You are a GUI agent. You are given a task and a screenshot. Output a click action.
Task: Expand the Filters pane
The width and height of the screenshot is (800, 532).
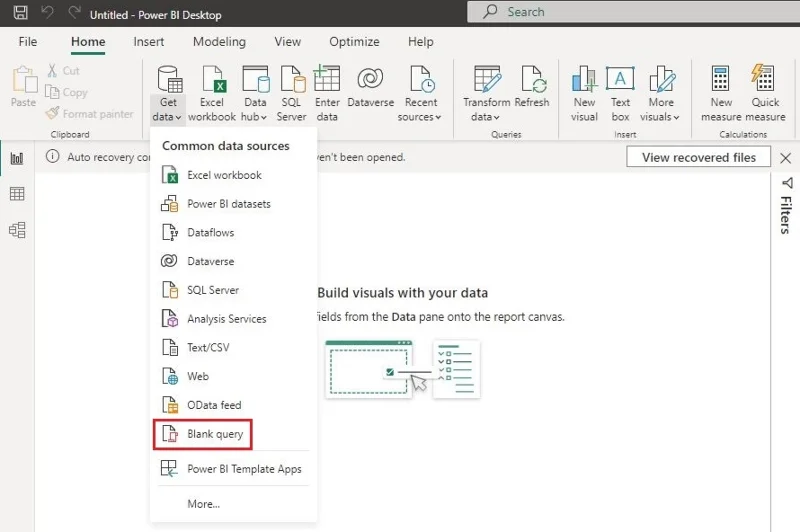click(786, 206)
